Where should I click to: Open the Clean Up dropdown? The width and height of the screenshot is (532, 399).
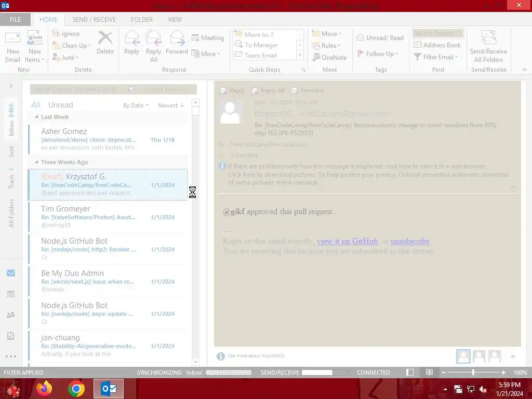(x=72, y=46)
